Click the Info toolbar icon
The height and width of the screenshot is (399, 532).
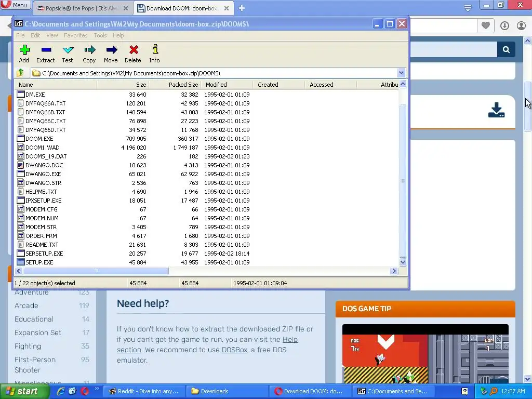(155, 49)
